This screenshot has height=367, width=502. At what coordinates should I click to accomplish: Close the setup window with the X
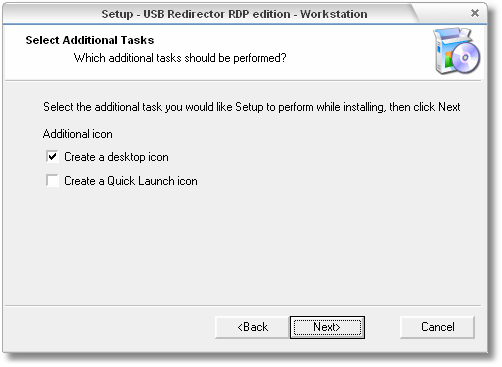coord(475,13)
